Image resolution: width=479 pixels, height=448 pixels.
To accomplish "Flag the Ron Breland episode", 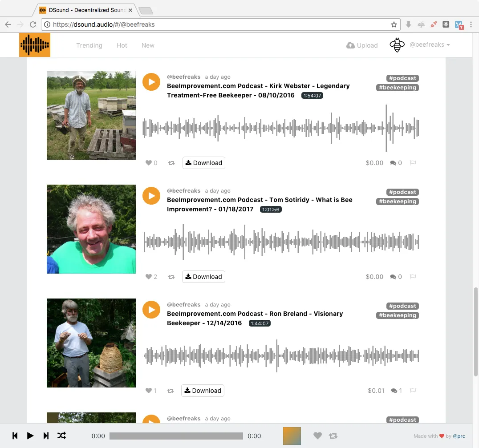I will [413, 391].
